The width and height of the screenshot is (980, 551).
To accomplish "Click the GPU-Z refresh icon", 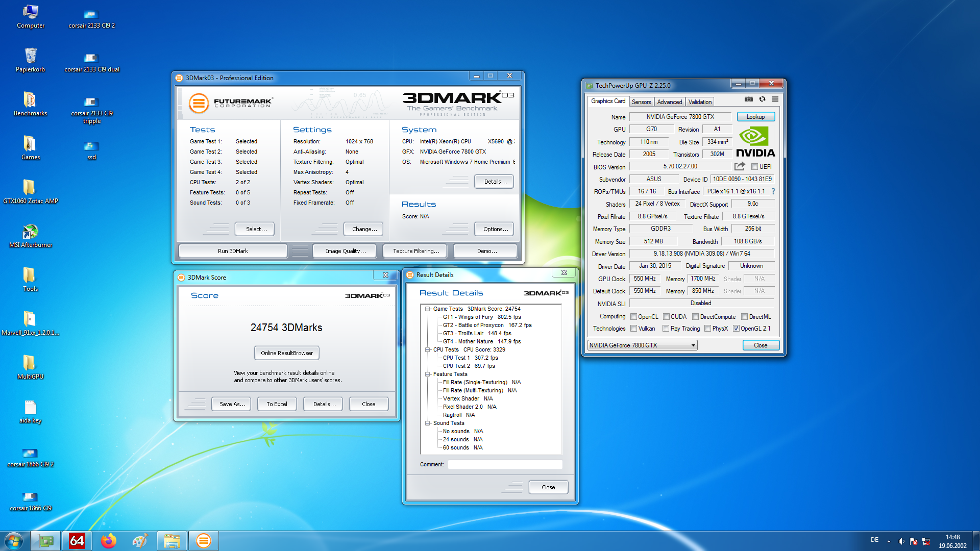I will click(762, 99).
